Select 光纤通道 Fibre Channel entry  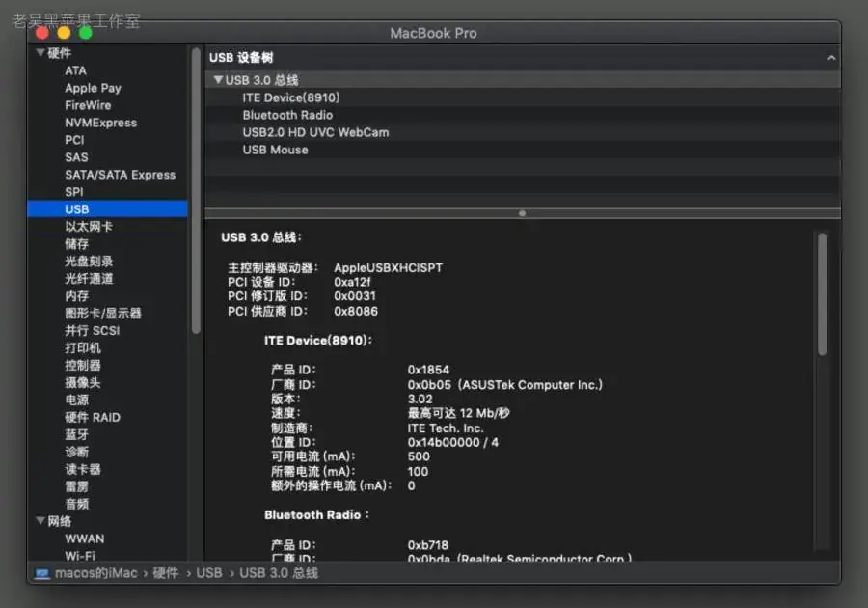point(89,279)
